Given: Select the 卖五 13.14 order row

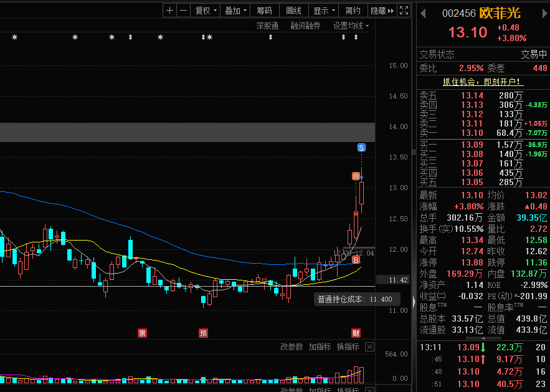Looking at the screenshot, I should tap(483, 95).
